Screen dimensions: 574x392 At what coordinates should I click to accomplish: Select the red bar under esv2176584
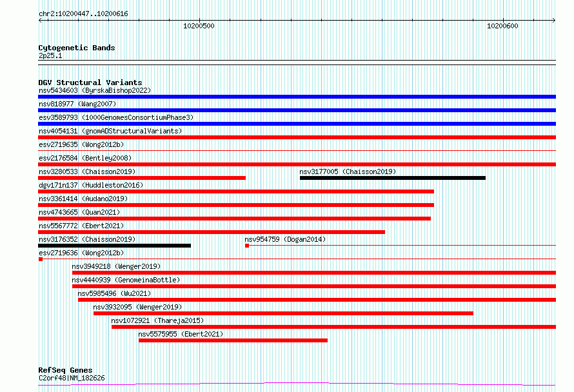coord(297,164)
